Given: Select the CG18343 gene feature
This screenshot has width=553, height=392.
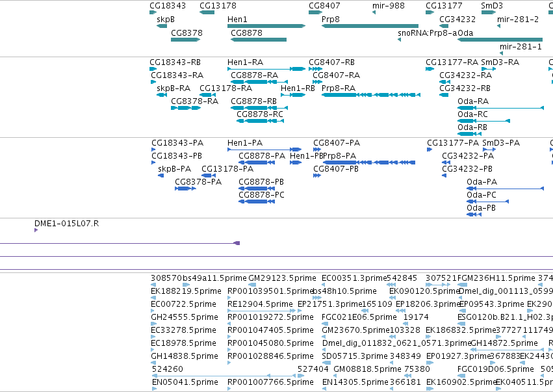Looking at the screenshot, I should [153, 12].
